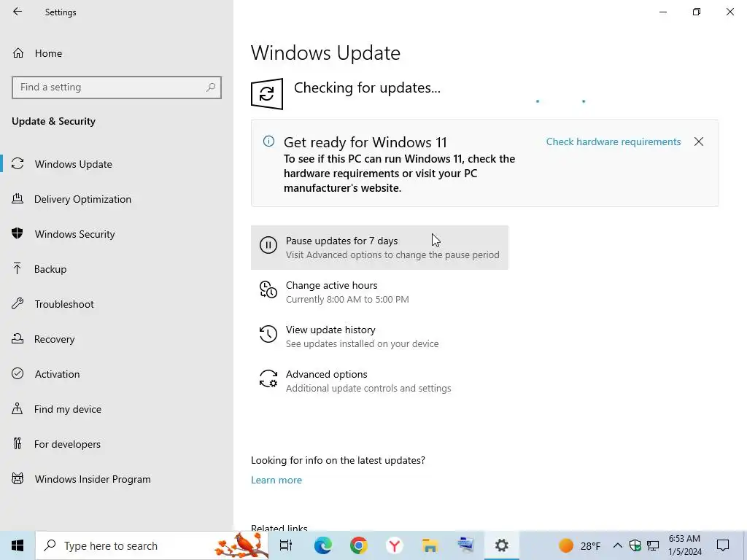Open Delivery Optimization settings
This screenshot has height=560, width=747.
click(x=117, y=199)
